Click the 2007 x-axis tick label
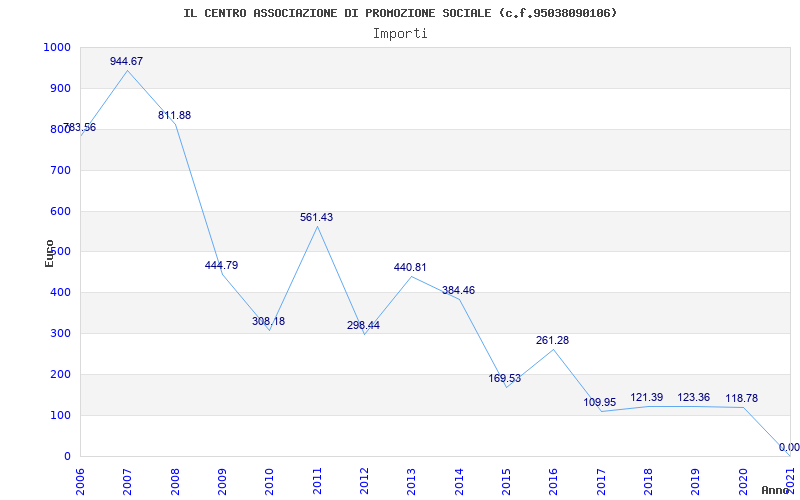Viewport: 800px width, 500px height. click(x=127, y=481)
